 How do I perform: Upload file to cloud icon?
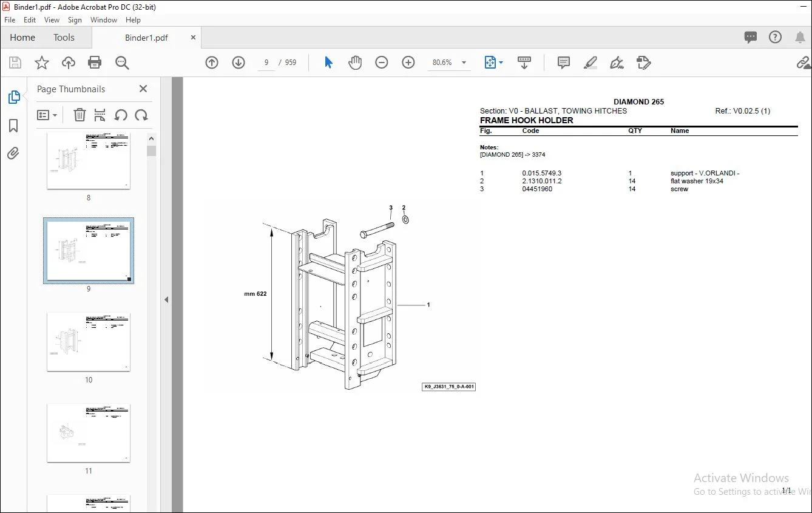click(69, 63)
